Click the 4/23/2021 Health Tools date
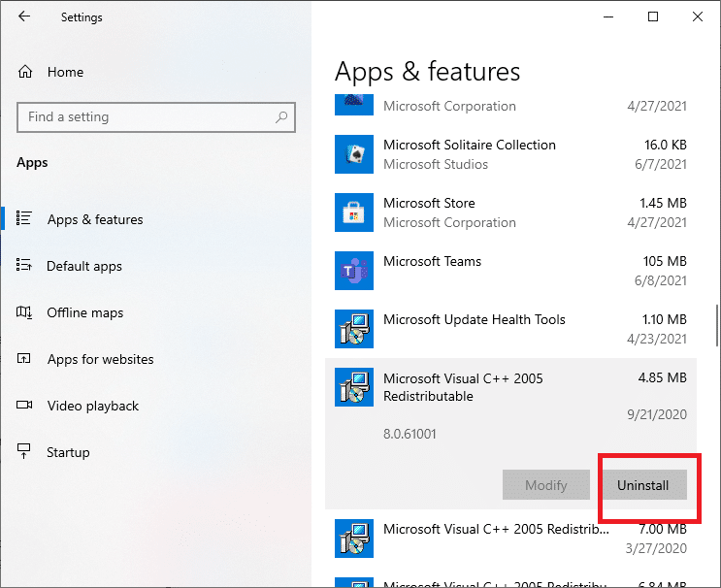The image size is (721, 588). 657,339
